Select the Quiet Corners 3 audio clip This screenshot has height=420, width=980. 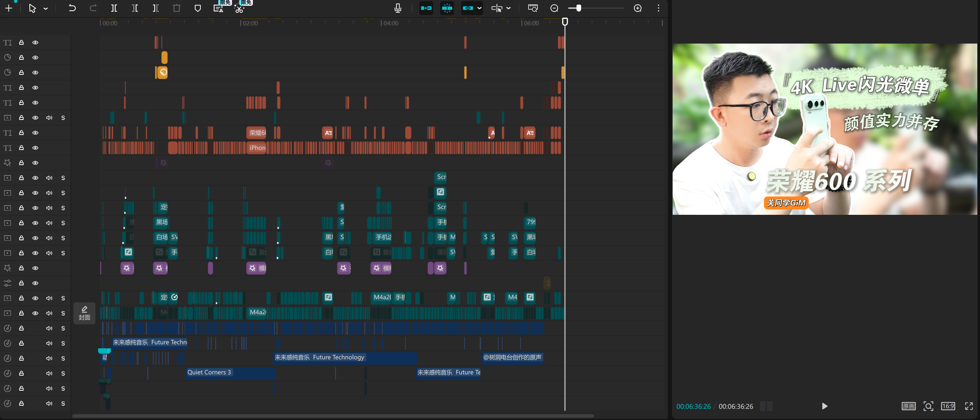tap(230, 373)
